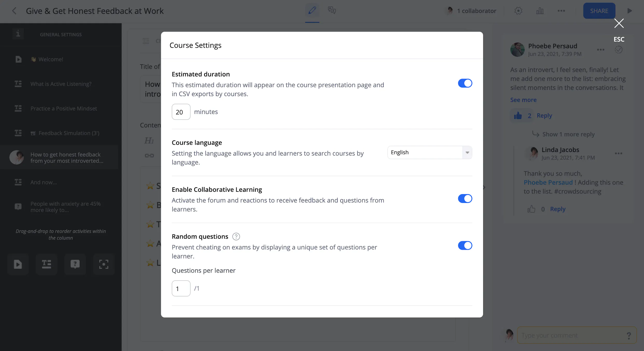The width and height of the screenshot is (644, 351).
Task: Click Phoebe Persaud mention link
Action: point(548,182)
